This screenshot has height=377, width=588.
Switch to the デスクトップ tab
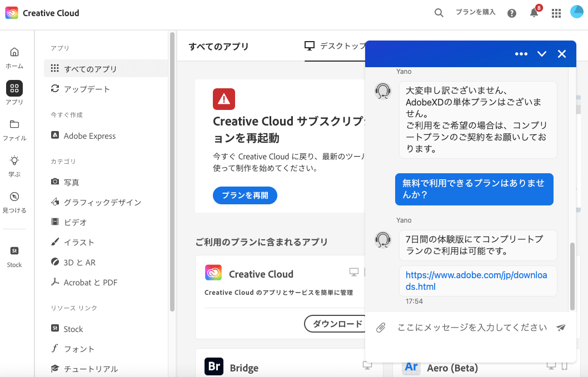[x=335, y=46]
